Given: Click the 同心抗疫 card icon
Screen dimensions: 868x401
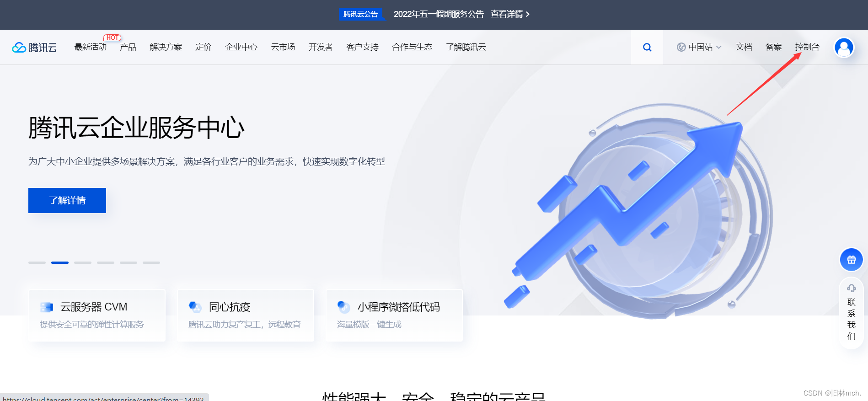Looking at the screenshot, I should pos(195,307).
